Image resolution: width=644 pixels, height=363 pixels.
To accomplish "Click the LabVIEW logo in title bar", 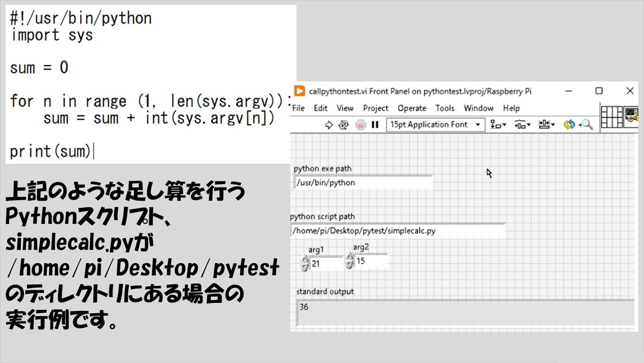I will coord(299,91).
